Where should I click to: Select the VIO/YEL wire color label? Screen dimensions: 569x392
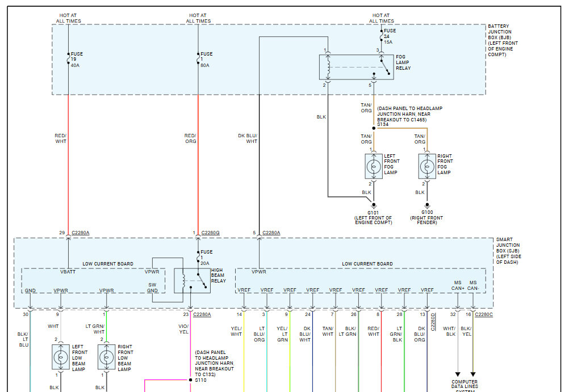[183, 329]
